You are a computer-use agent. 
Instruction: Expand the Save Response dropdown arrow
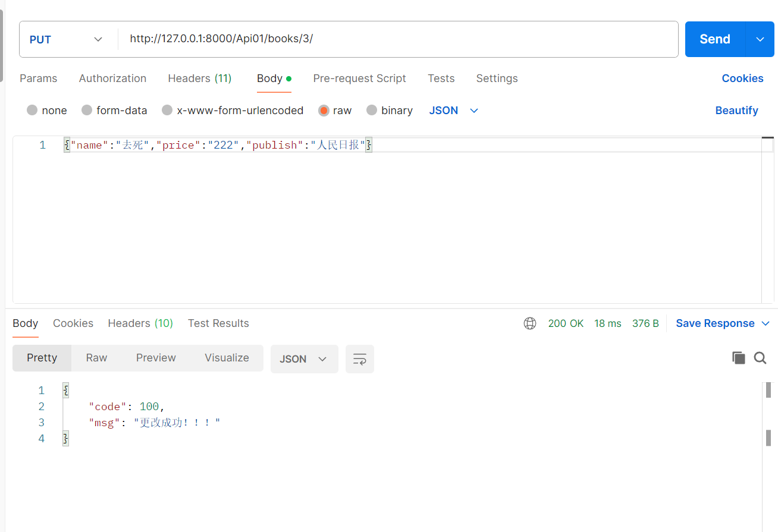[x=766, y=323]
